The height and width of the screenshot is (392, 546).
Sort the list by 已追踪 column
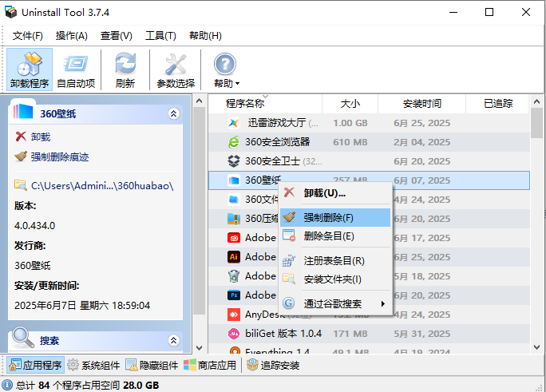coord(497,104)
